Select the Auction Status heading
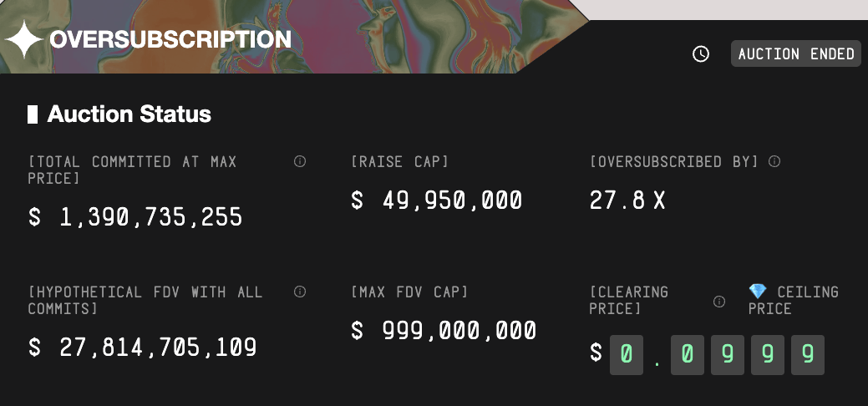The height and width of the screenshot is (406, 868). click(129, 114)
